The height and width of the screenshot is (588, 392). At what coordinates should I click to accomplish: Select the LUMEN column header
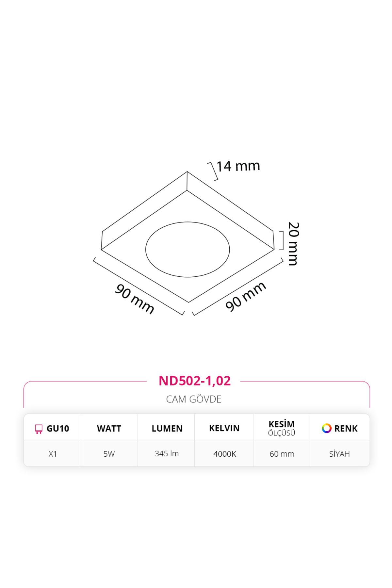point(167,429)
